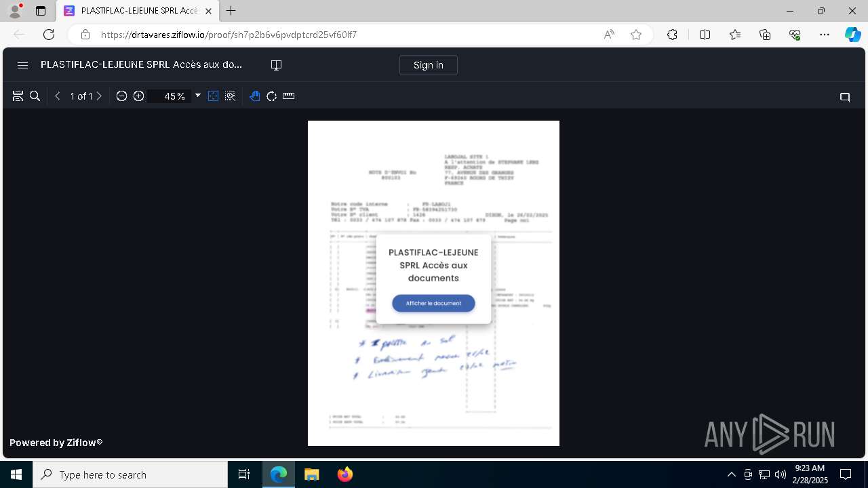Image resolution: width=868 pixels, height=488 pixels.
Task: Click the 45 % zoom field
Action: point(171,96)
